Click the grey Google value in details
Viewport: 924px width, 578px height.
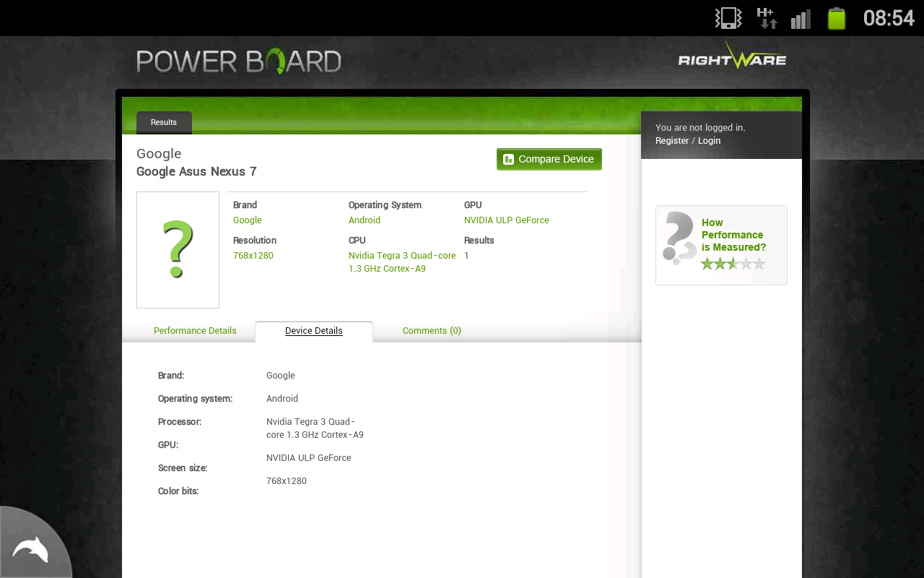point(281,376)
